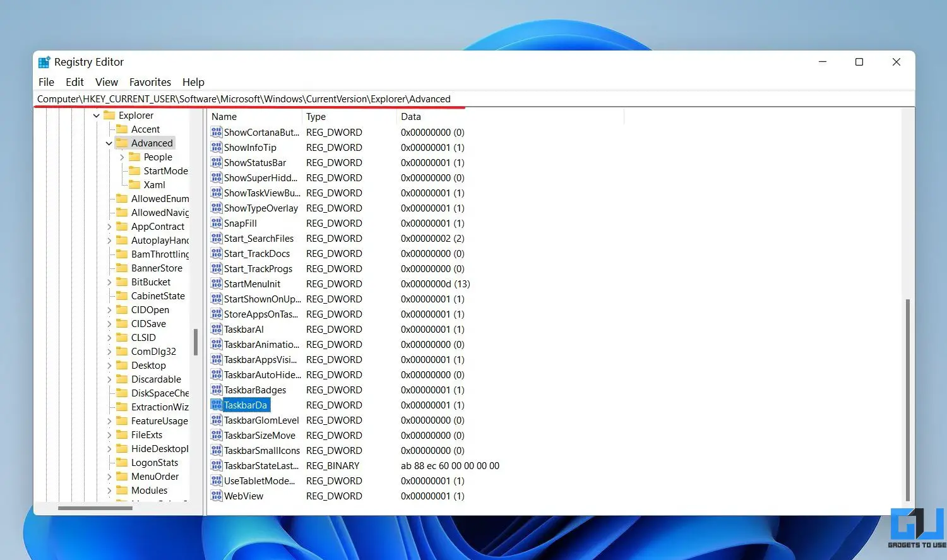Click the data 0x0000000d (13)
The image size is (947, 560).
tap(435, 283)
